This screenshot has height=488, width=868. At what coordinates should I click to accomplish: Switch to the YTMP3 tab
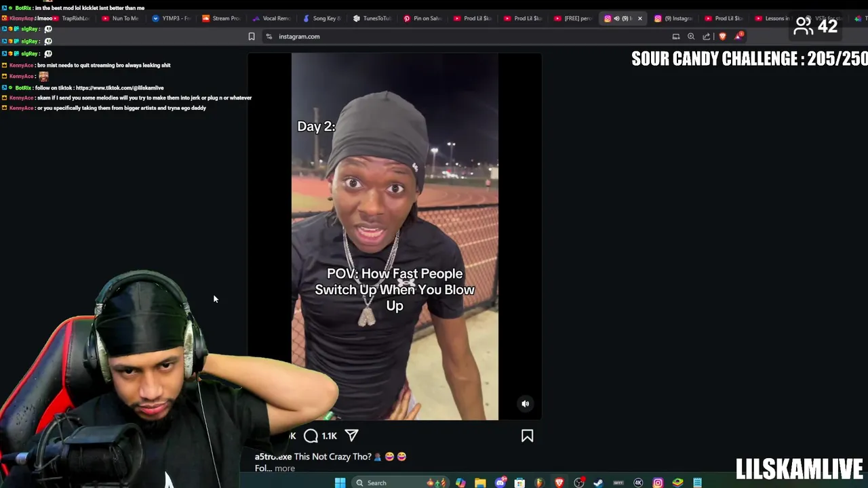pyautogui.click(x=172, y=18)
